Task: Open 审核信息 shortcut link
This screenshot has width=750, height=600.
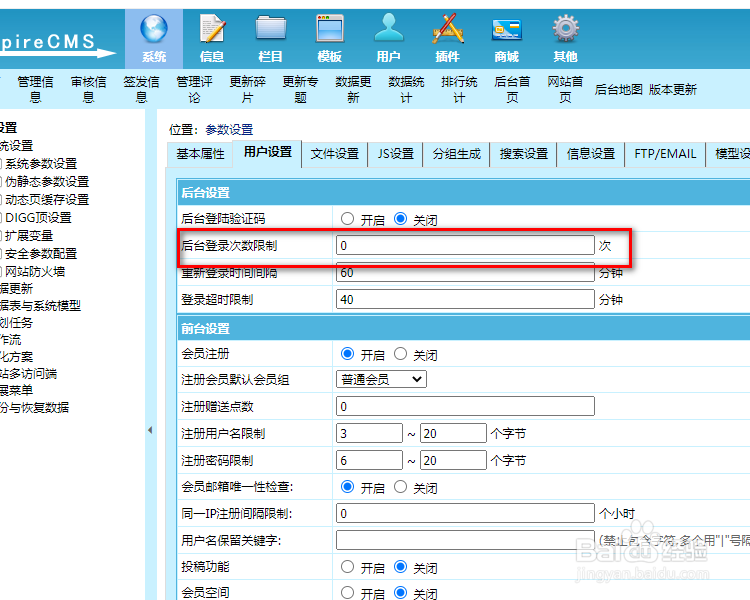Action: [88, 89]
